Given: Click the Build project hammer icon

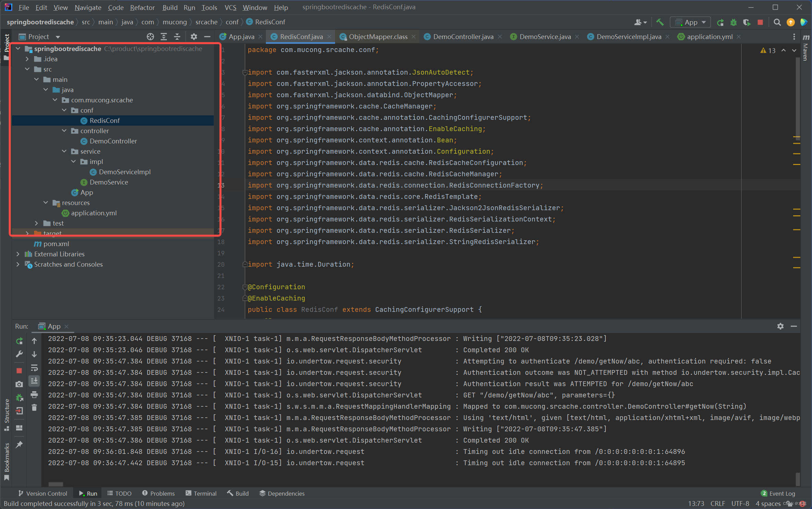Looking at the screenshot, I should coord(660,22).
